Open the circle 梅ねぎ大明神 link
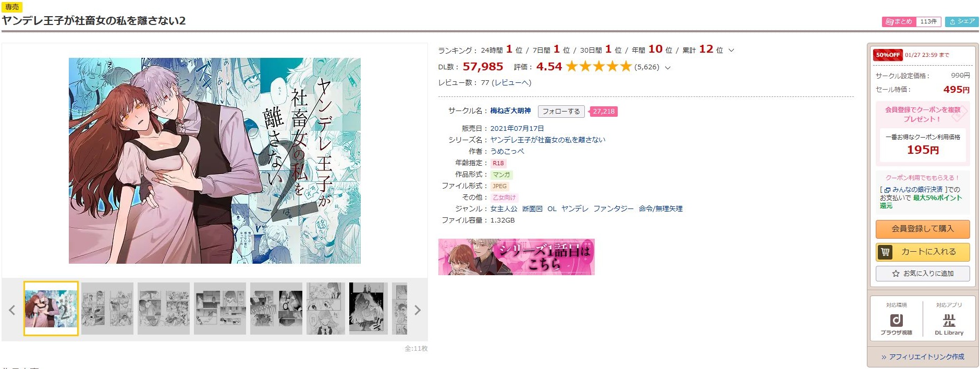This screenshot has height=369, width=980. 510,111
